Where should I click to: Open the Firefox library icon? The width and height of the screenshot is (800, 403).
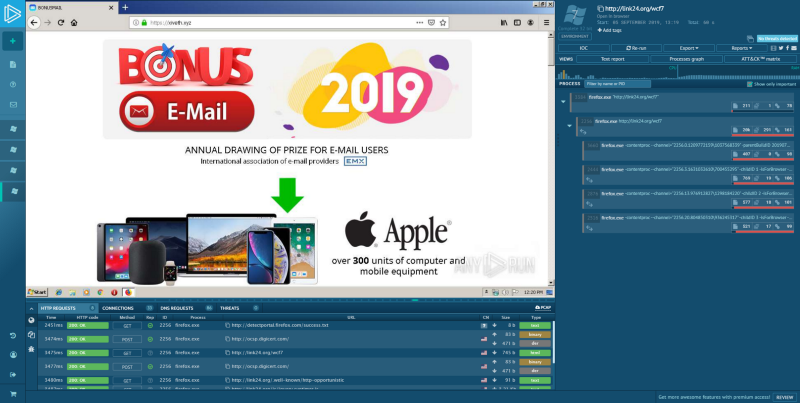pos(504,22)
